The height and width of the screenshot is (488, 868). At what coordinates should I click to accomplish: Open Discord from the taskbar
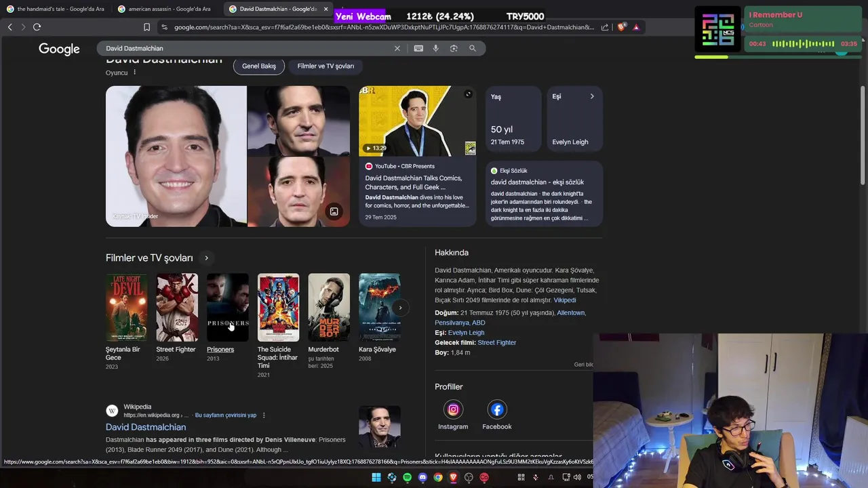[x=422, y=477]
